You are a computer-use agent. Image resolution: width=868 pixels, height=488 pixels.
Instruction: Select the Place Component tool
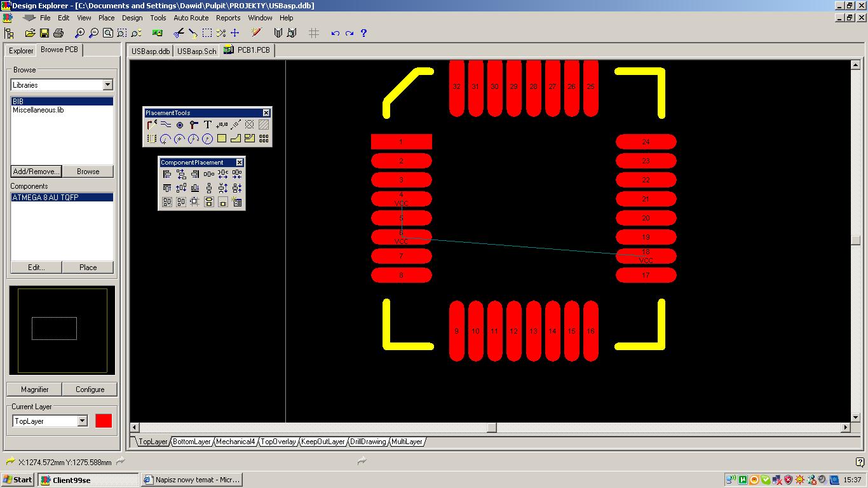pos(152,139)
